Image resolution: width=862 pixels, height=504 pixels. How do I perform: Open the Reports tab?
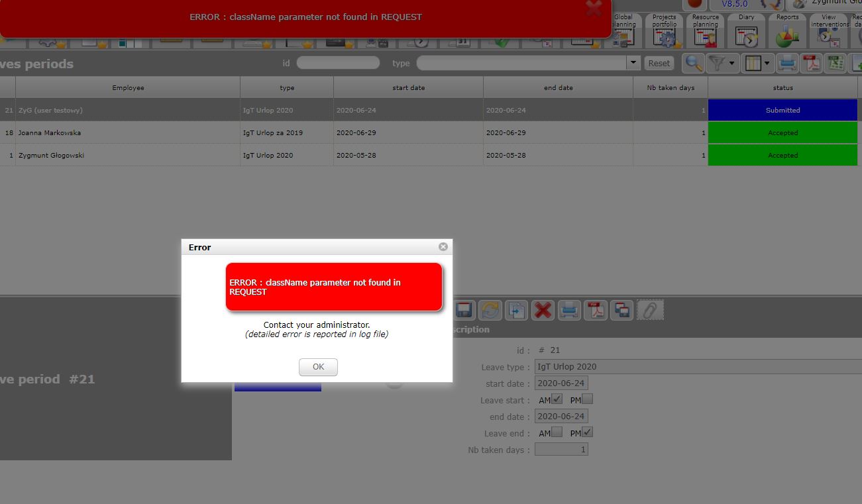click(787, 30)
